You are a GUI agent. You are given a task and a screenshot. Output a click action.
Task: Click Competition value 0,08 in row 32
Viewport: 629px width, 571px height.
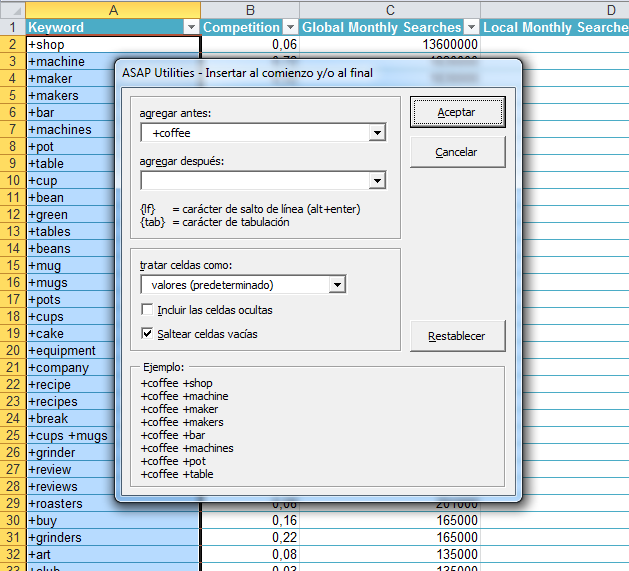pyautogui.click(x=250, y=555)
